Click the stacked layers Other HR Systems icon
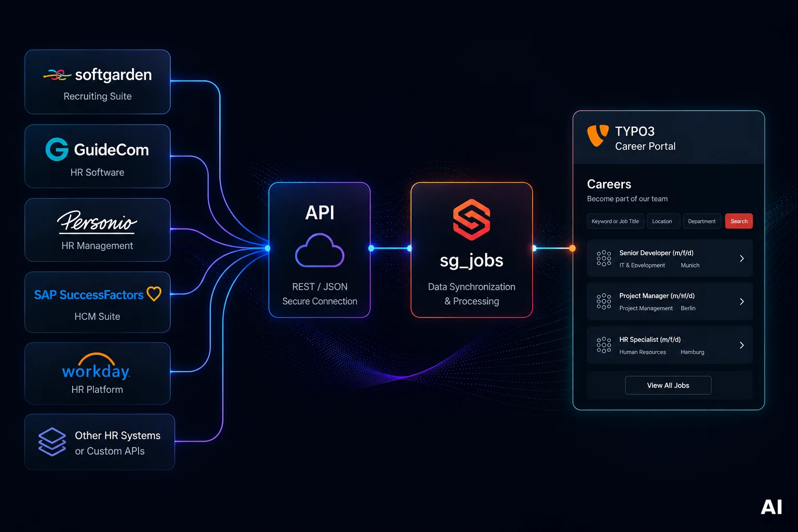 pyautogui.click(x=52, y=442)
